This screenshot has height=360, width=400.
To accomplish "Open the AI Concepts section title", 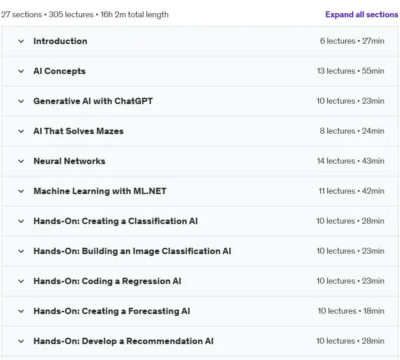I will 59,71.
